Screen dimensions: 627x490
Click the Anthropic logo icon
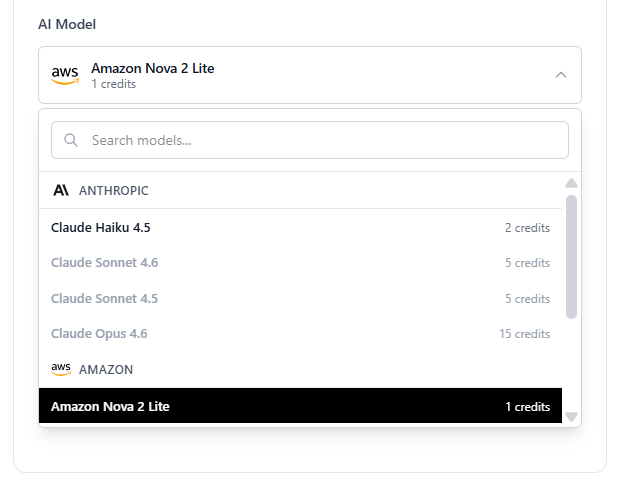pyautogui.click(x=61, y=190)
